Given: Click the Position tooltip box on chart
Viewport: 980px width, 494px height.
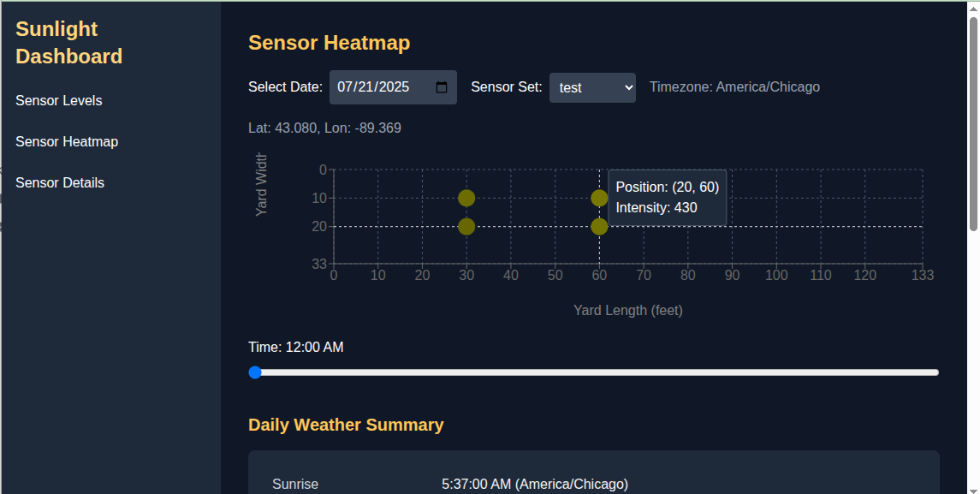Looking at the screenshot, I should pyautogui.click(x=667, y=198).
